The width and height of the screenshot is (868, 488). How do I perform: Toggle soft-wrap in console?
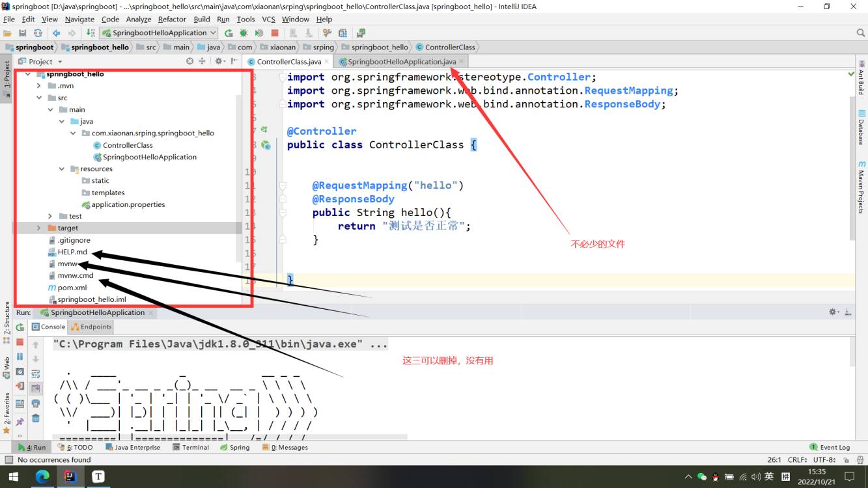36,373
